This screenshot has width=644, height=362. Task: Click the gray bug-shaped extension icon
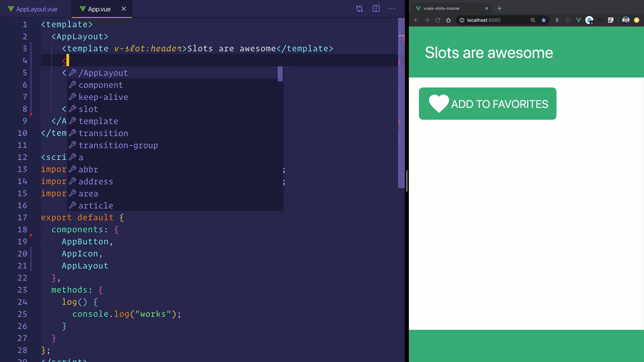(557, 20)
